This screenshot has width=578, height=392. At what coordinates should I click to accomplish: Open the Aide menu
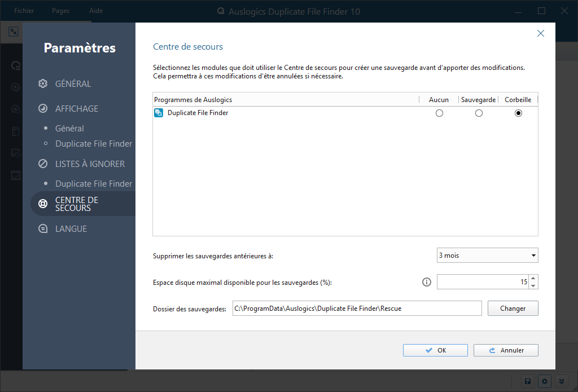click(96, 11)
